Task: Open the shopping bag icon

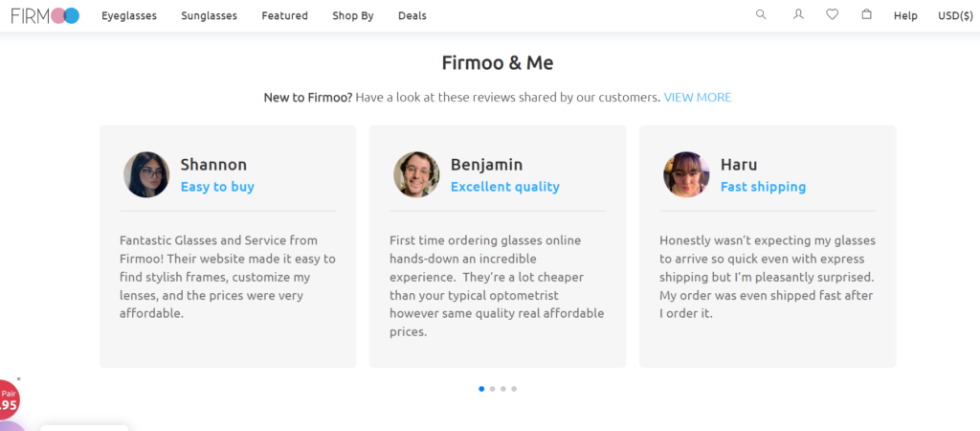Action: click(x=866, y=14)
